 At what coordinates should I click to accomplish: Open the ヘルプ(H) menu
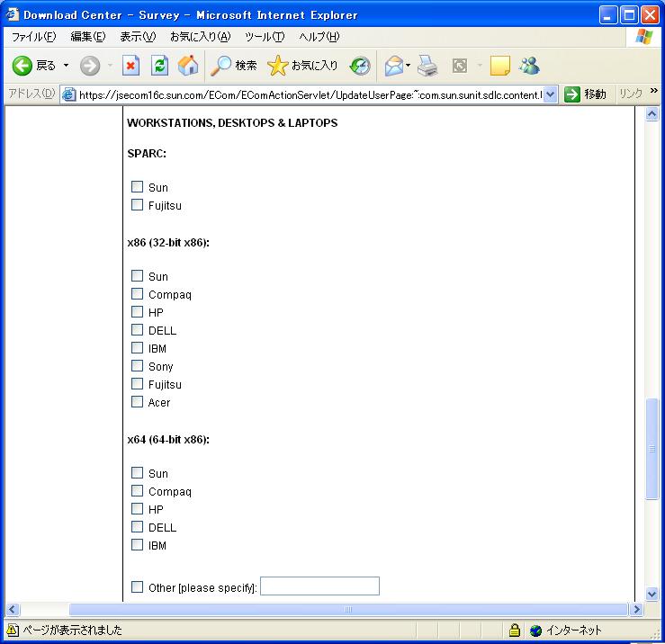click(319, 37)
